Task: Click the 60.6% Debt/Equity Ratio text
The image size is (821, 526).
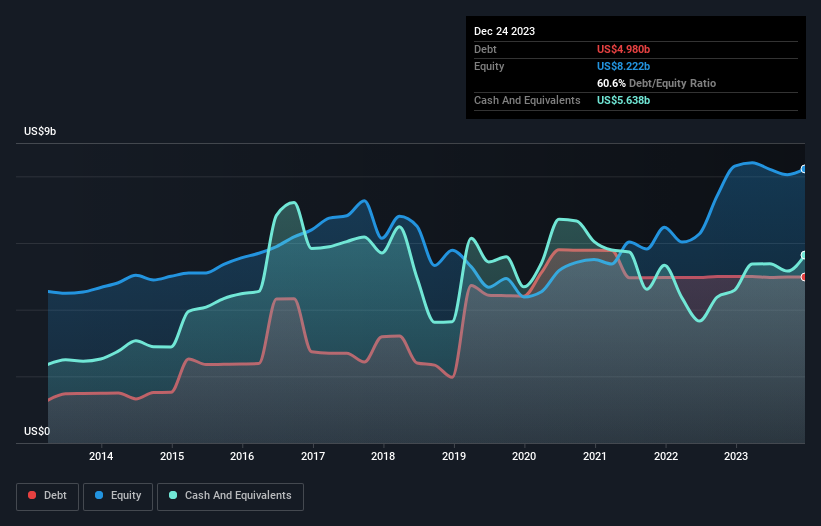Action: 656,83
